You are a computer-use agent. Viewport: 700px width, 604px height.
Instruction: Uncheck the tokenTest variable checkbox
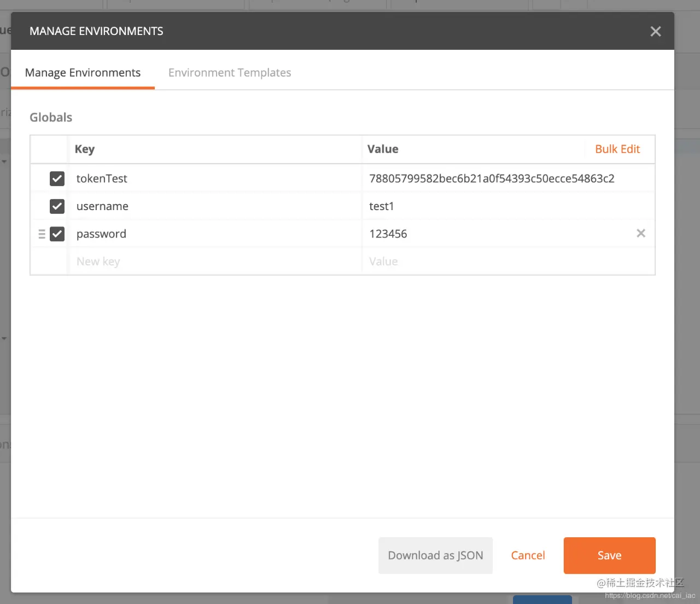coord(57,178)
